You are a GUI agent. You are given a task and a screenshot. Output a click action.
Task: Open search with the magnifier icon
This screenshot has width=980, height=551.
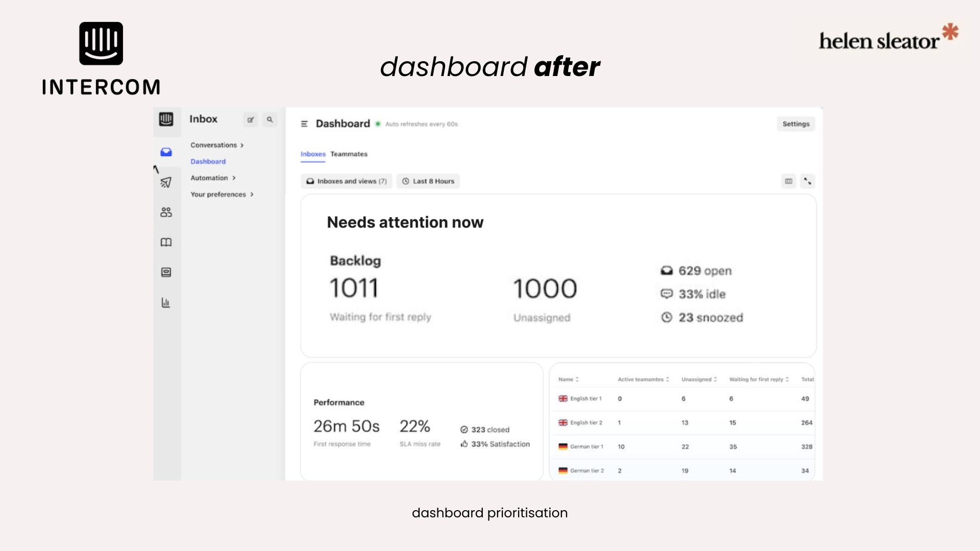[269, 120]
